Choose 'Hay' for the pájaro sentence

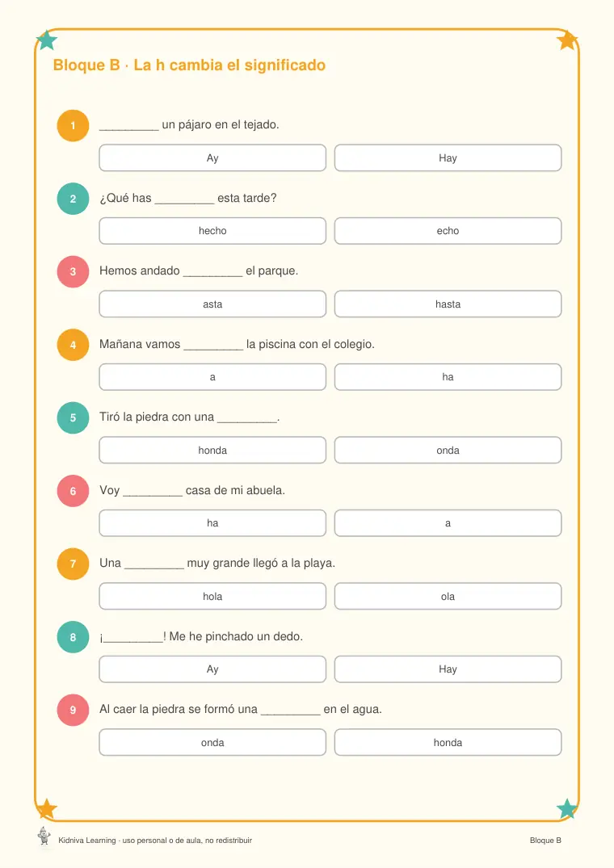448,157
